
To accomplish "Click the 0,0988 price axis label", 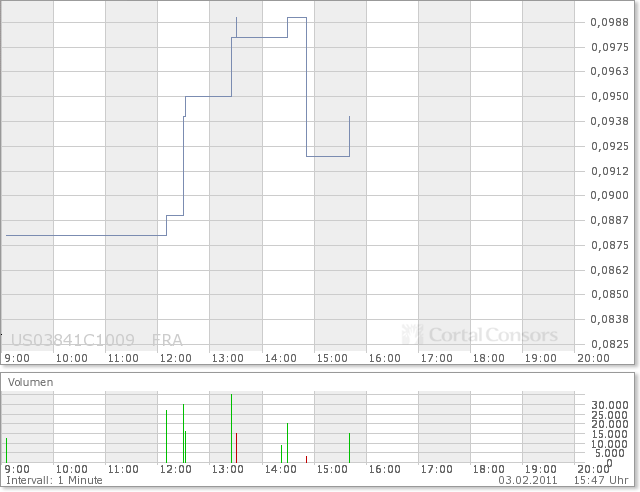I will (x=609, y=22).
